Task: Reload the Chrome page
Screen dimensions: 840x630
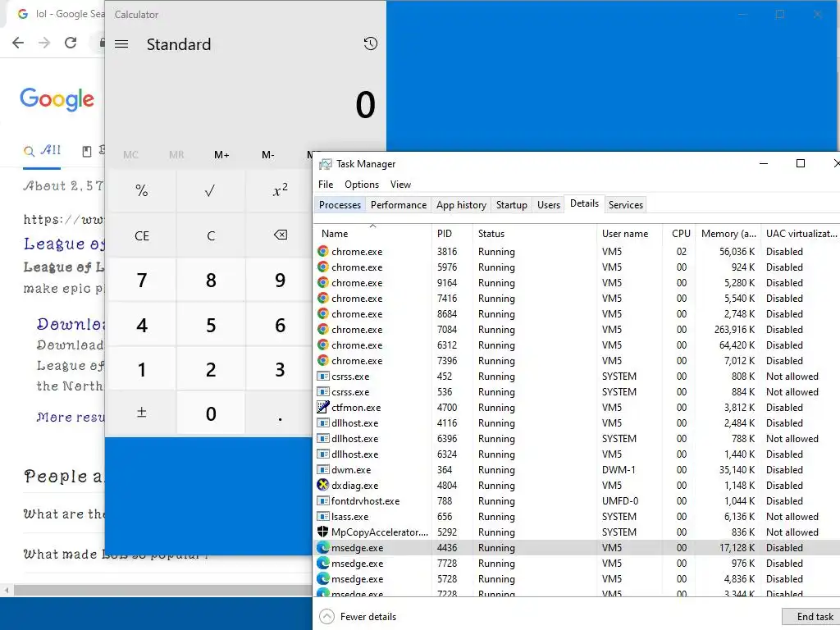Action: point(71,43)
